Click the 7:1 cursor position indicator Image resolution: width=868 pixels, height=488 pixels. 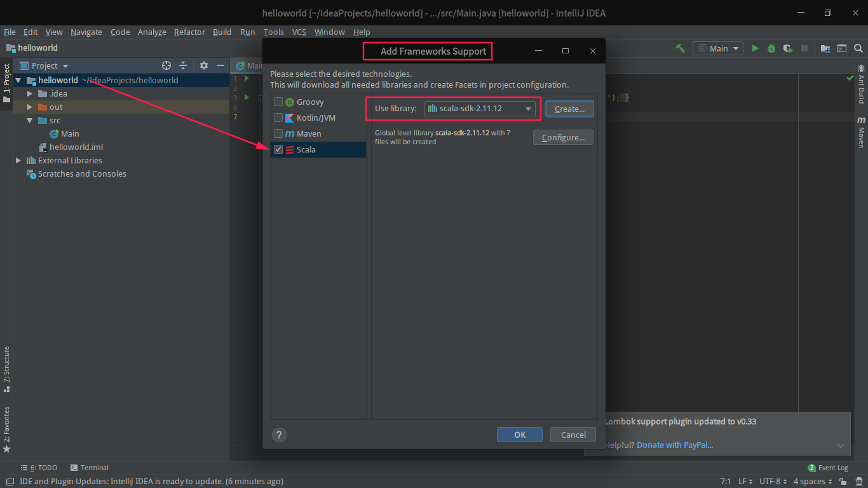click(726, 482)
